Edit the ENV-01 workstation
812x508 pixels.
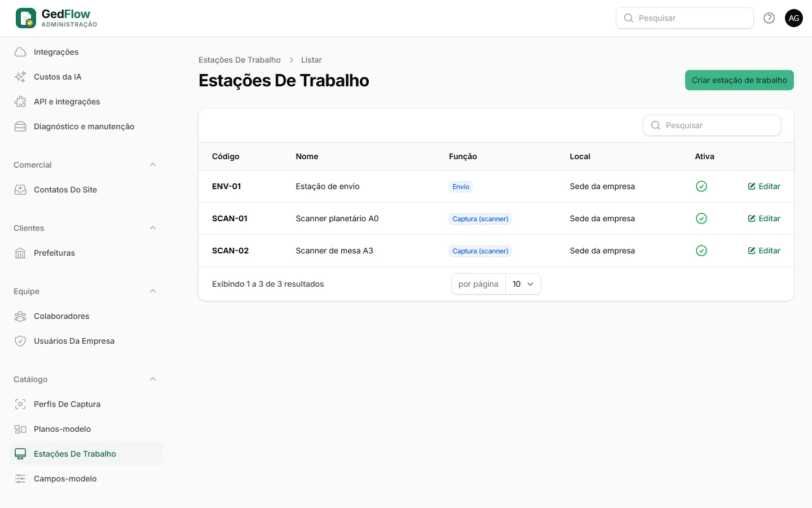tap(764, 186)
